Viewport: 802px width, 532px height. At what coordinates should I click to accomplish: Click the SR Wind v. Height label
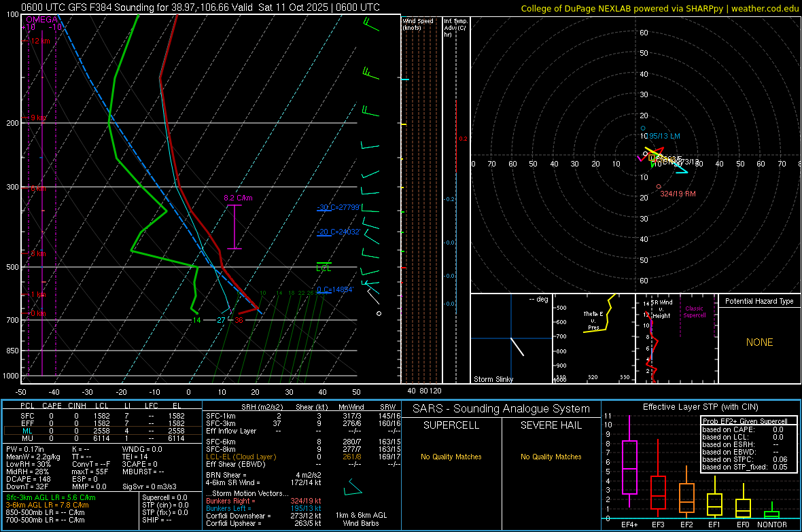click(x=661, y=309)
